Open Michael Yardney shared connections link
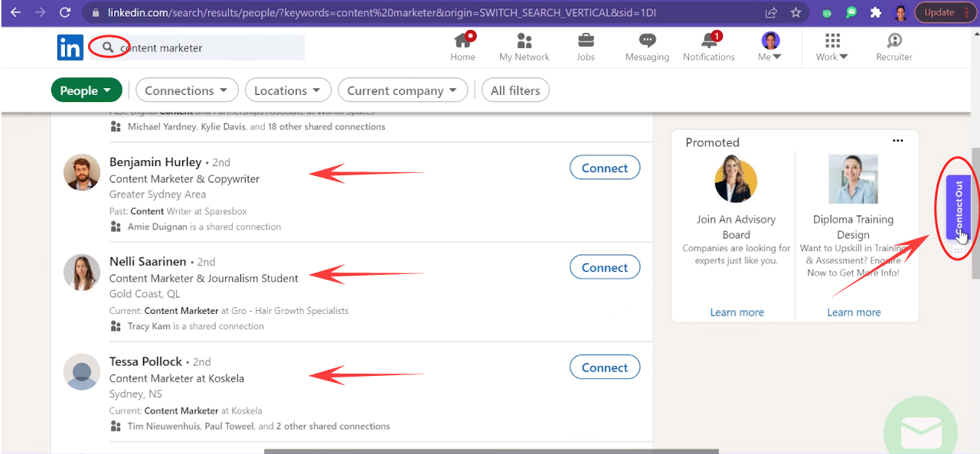This screenshot has width=980, height=454. click(x=162, y=126)
